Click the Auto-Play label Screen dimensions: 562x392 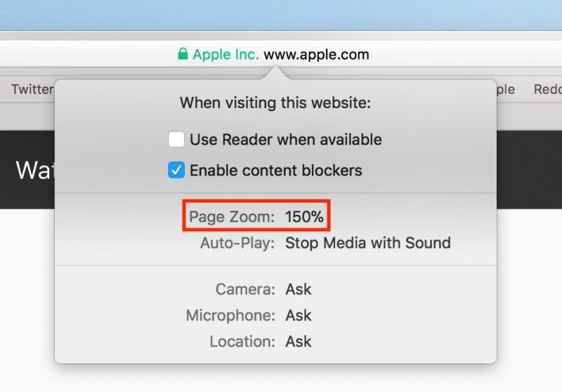pos(237,243)
